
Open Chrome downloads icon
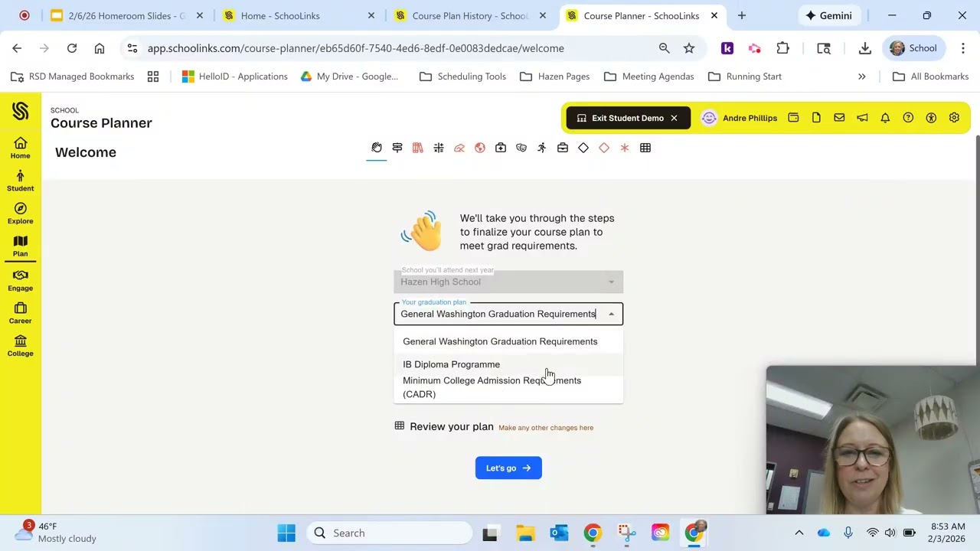[x=864, y=48]
